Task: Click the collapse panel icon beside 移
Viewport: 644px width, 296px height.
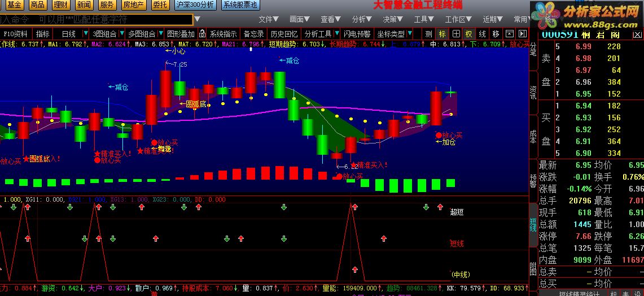Action: 509,34
